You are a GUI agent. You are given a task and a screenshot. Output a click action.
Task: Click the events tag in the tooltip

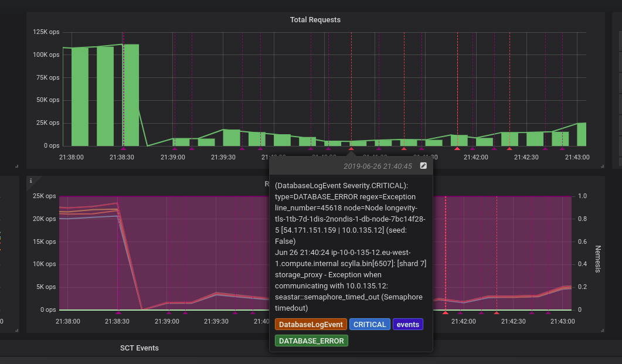click(x=408, y=324)
